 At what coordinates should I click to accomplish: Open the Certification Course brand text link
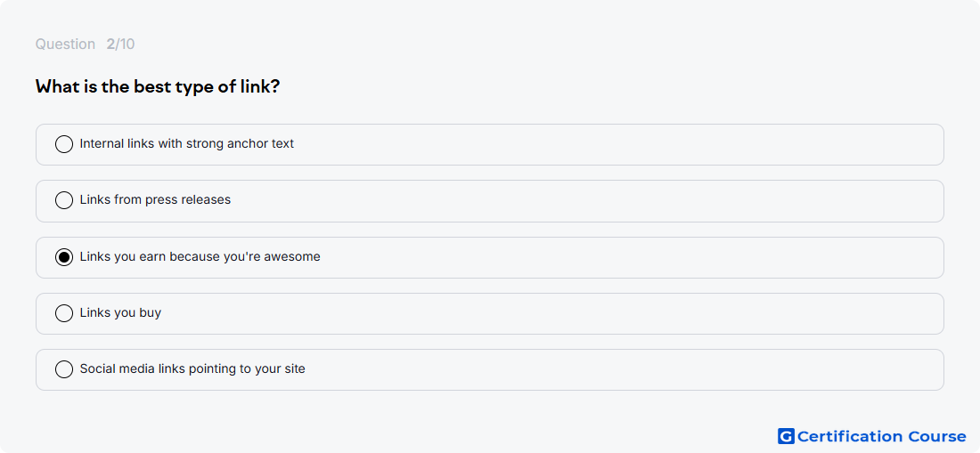[881, 436]
